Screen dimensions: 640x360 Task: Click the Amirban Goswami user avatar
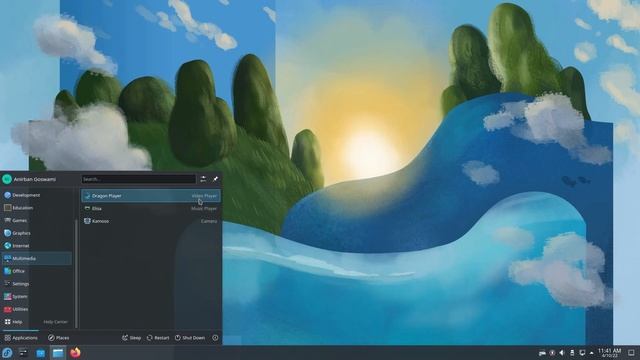pyautogui.click(x=7, y=179)
